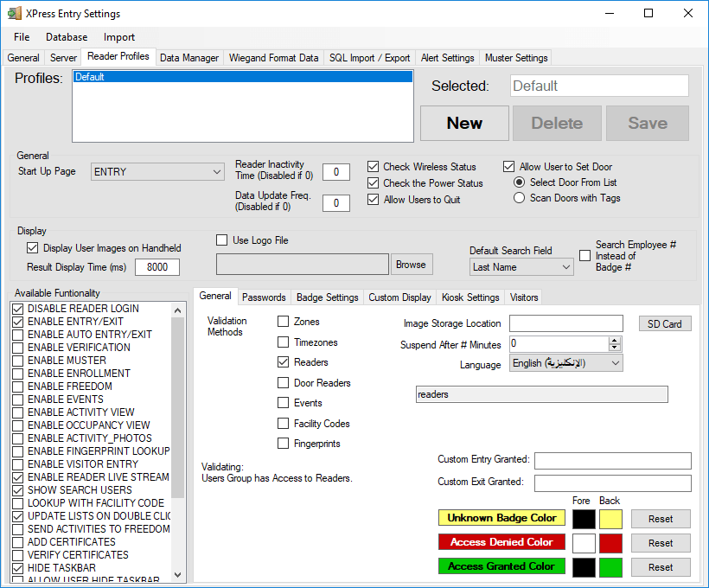This screenshot has height=588, width=709.
Task: Click the SD Card button
Action: (665, 324)
